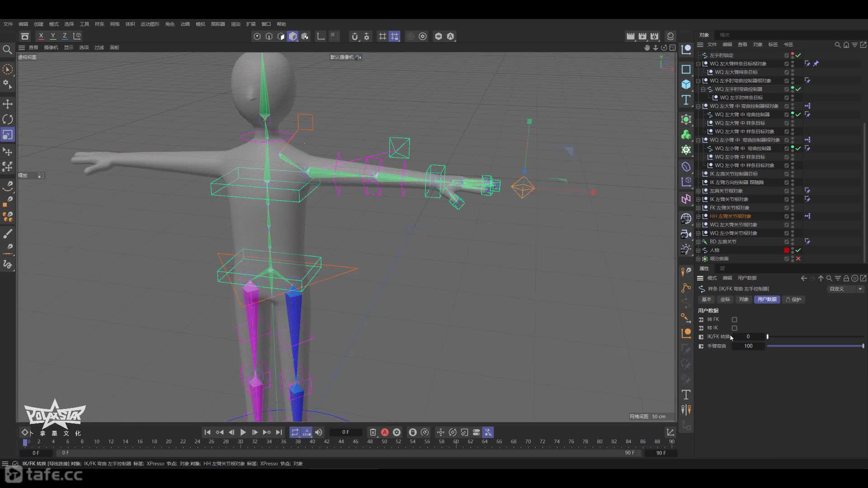868x488 pixels.
Task: Expand 左肩关节根对象 tree node
Action: click(698, 191)
